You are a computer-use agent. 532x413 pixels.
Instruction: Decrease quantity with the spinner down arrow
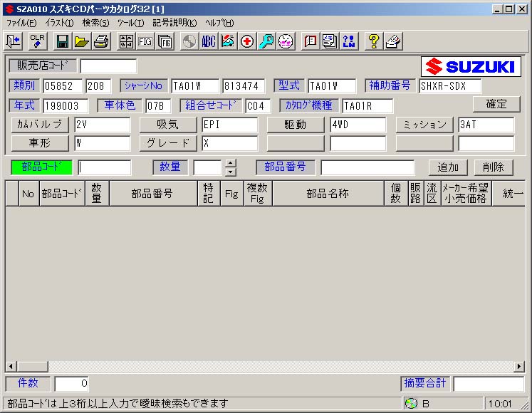[x=230, y=172]
